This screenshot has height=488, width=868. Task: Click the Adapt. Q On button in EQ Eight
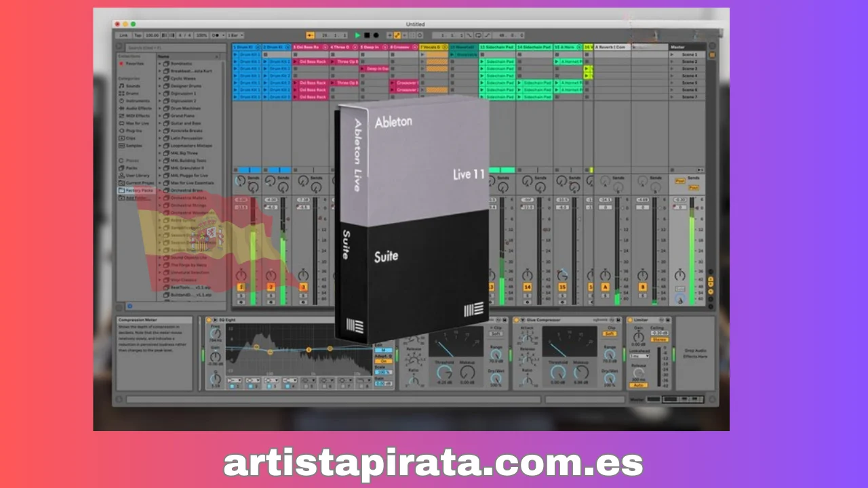click(x=384, y=361)
